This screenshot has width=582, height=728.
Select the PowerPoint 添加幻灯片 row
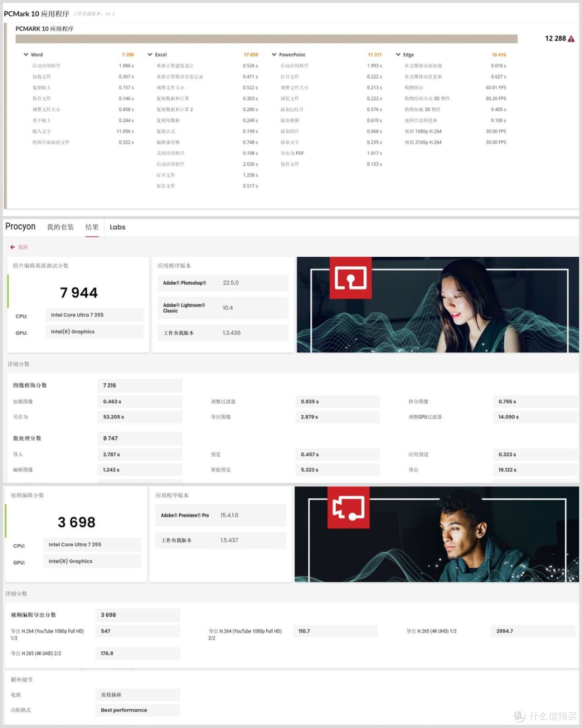331,109
